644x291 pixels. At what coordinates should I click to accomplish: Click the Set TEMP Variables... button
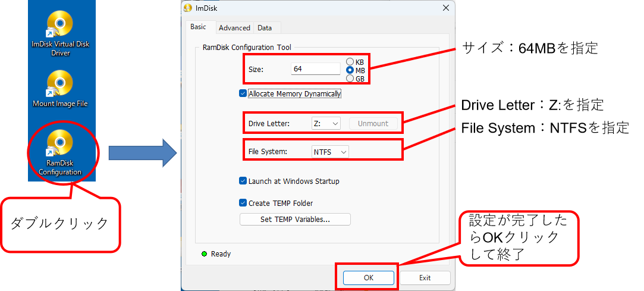click(295, 220)
